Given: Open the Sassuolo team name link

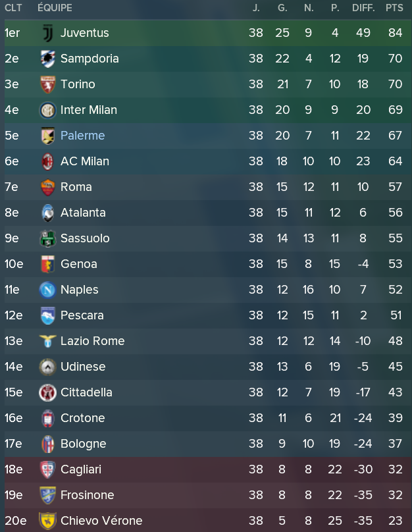Looking at the screenshot, I should pyautogui.click(x=85, y=238).
